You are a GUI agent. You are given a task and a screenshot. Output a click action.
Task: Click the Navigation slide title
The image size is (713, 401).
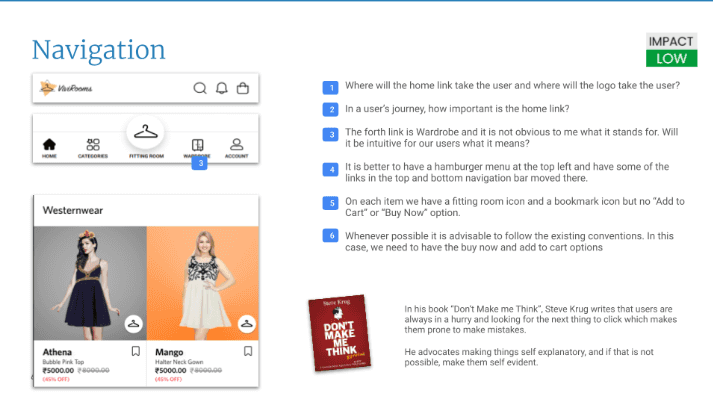click(98, 50)
